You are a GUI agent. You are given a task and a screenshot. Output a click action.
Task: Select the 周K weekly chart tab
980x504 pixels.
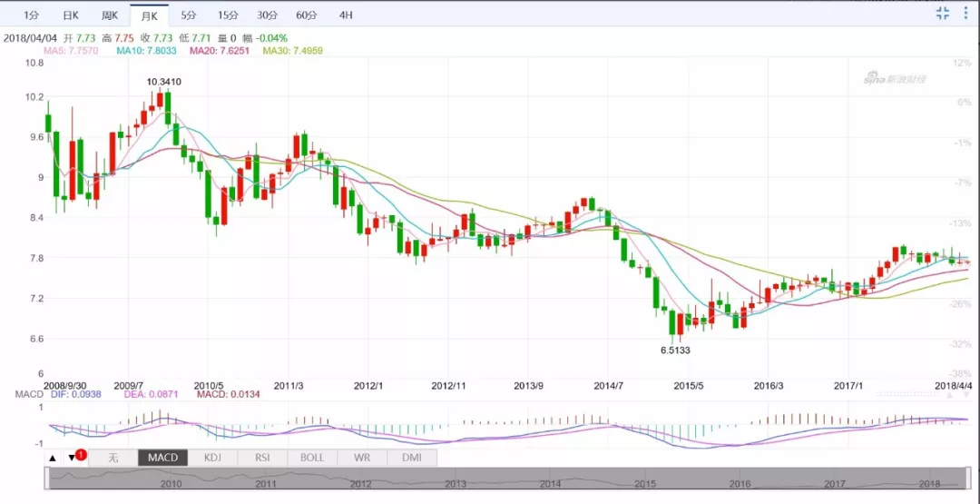pos(109,15)
